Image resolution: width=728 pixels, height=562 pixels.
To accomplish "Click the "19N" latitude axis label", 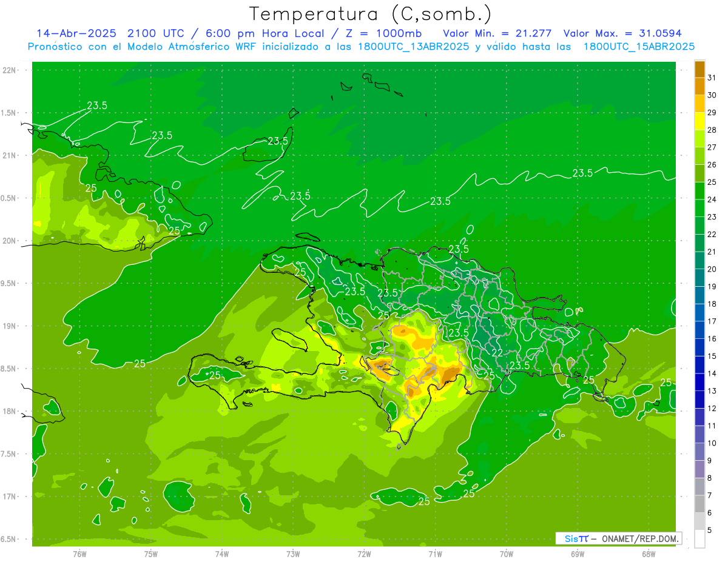I will [x=10, y=326].
